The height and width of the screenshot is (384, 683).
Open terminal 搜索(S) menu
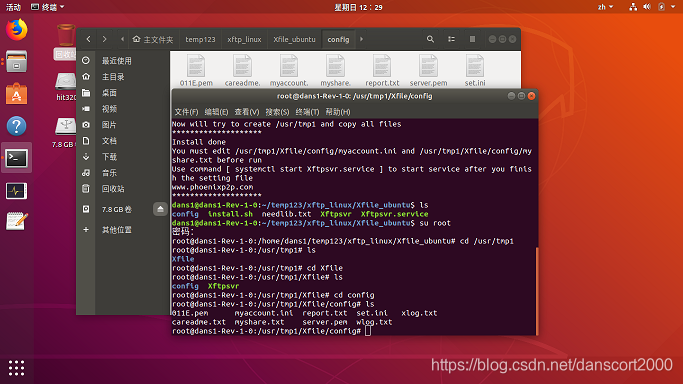[277, 112]
